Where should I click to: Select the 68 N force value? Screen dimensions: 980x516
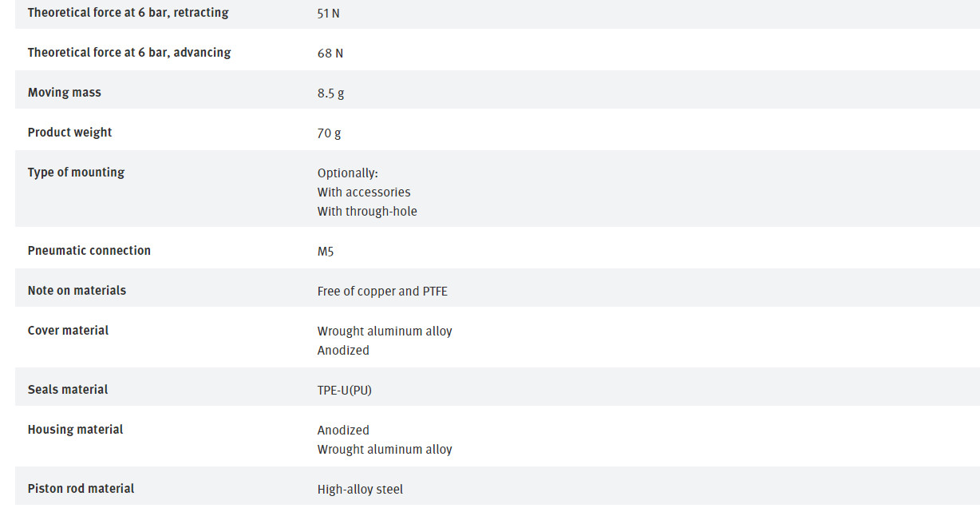[x=330, y=54]
